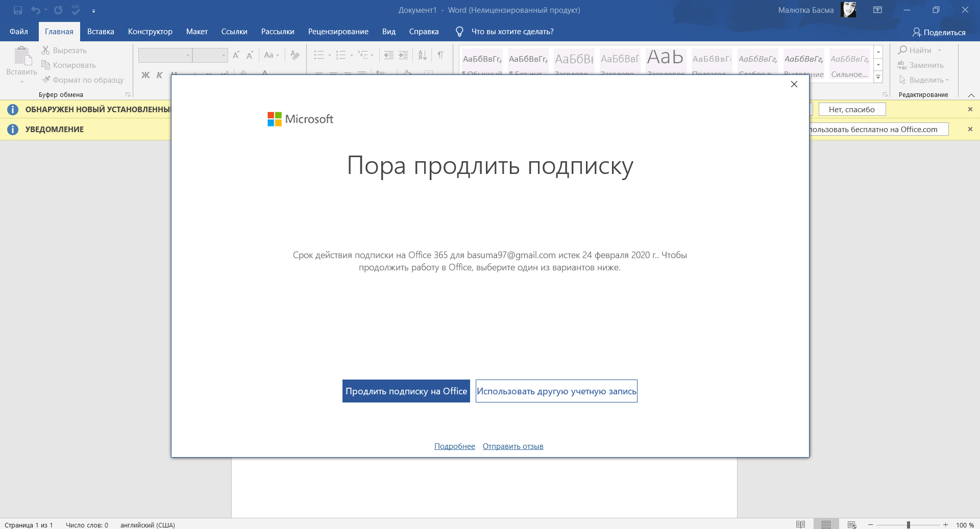Image resolution: width=980 pixels, height=529 pixels.
Task: Switch to the Layout (Макет) tab
Action: [197, 32]
